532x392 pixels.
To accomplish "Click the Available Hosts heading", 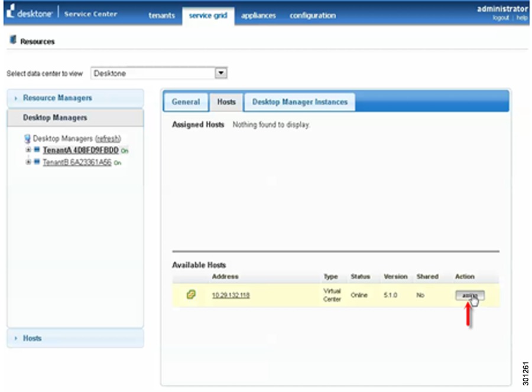I will point(199,265).
